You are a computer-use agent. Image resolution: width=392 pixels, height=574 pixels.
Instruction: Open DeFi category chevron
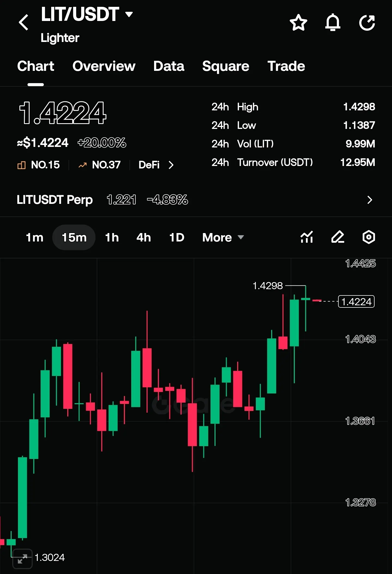(171, 165)
